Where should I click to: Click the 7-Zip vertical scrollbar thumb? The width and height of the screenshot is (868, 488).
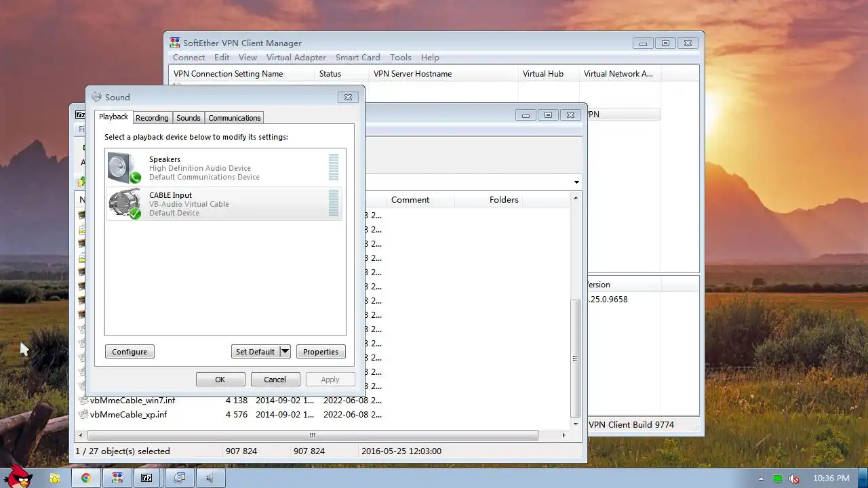click(x=576, y=358)
